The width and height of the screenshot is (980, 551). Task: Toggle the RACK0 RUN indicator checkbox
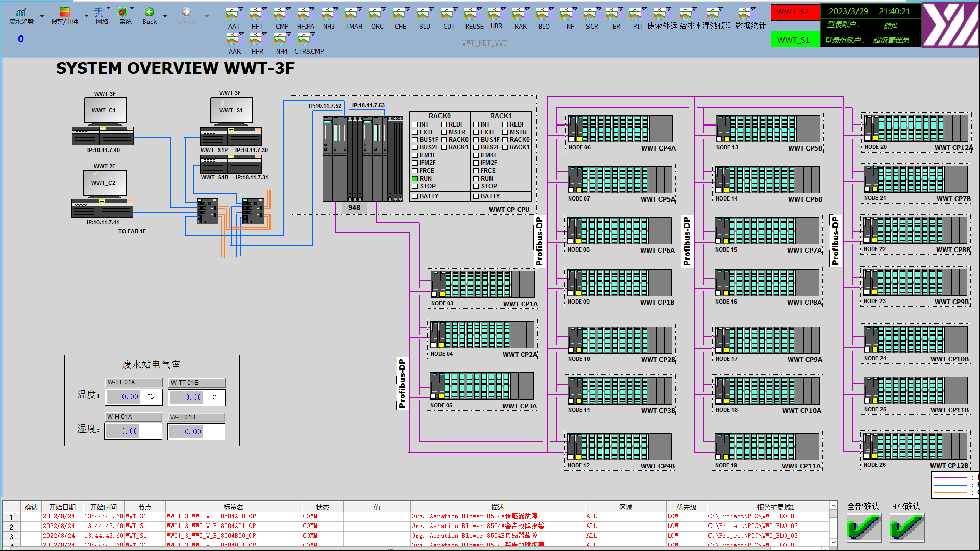point(415,179)
